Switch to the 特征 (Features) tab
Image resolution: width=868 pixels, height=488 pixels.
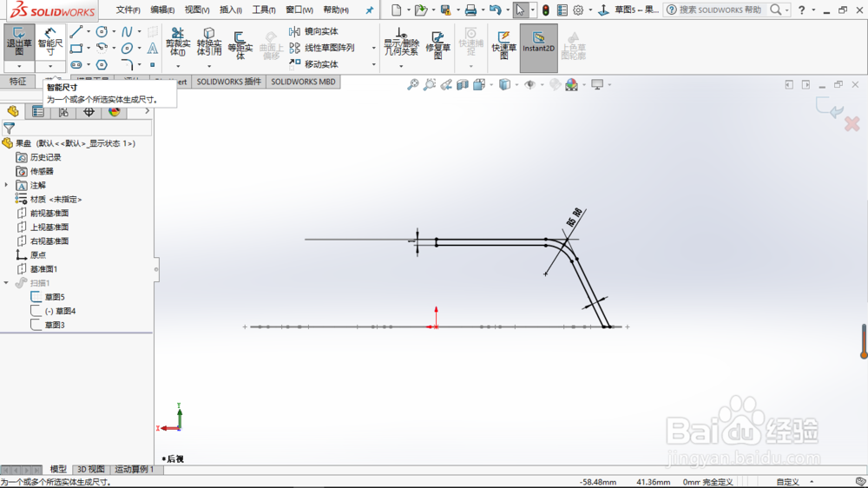point(17,82)
